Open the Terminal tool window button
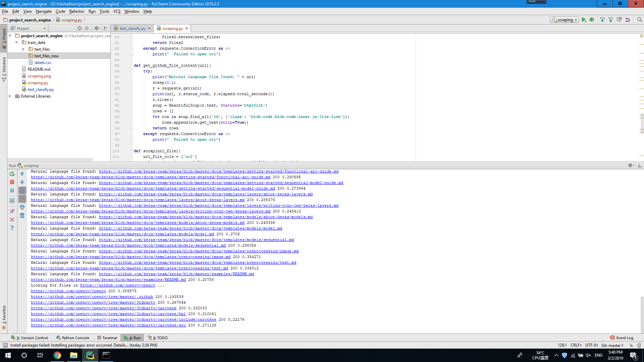Viewport: 644px width, 362px height. (107, 338)
